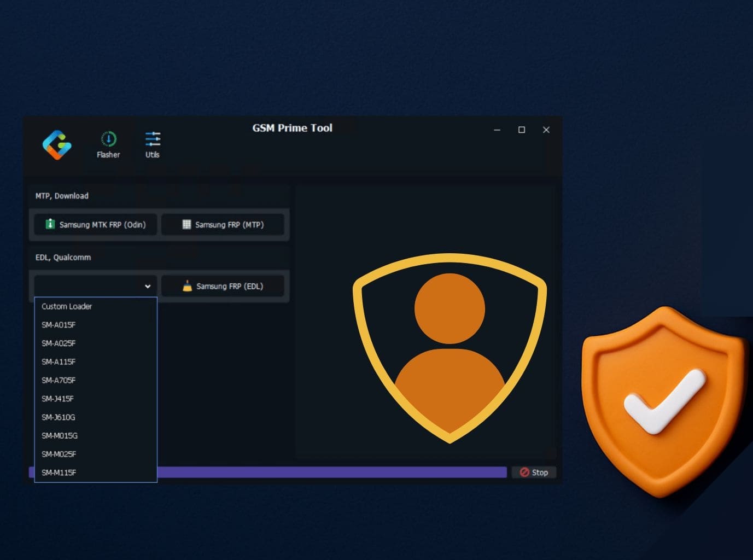The image size is (753, 560).
Task: Minimize the GSM Prime Tool window
Action: coord(497,130)
